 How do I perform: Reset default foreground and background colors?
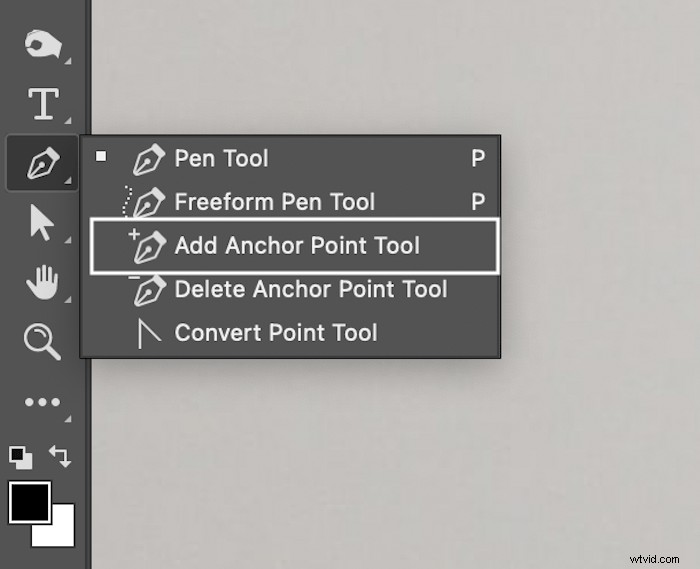click(x=21, y=457)
